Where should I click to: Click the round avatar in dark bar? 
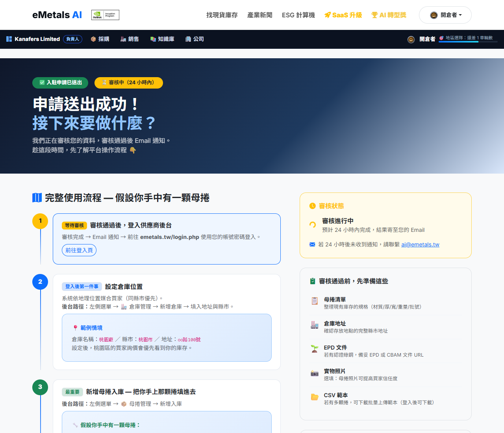coord(411,39)
